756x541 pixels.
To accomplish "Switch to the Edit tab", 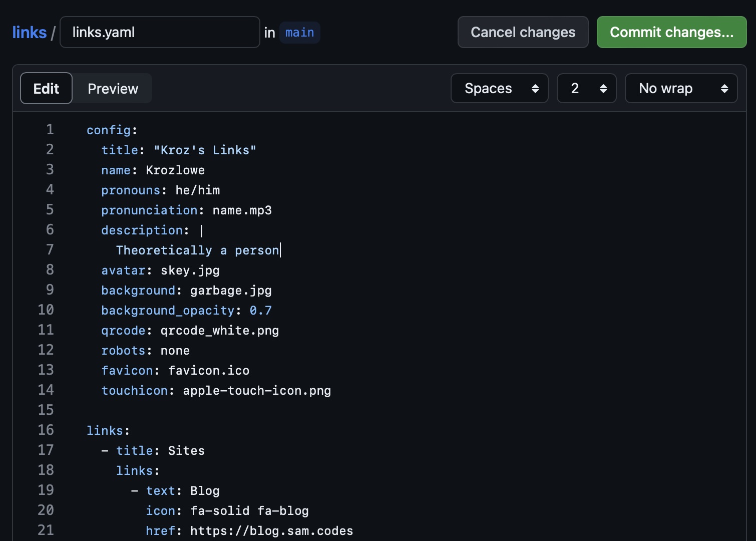I will [46, 89].
